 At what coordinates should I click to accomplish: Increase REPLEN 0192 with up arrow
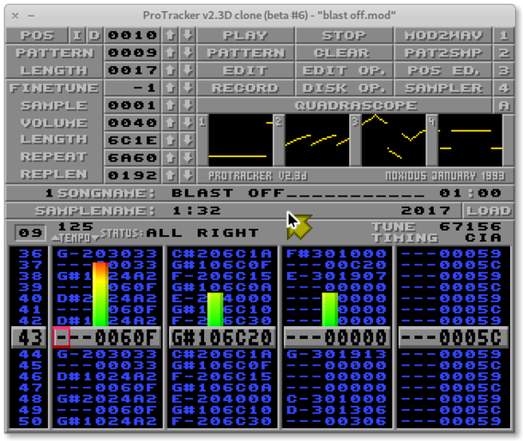point(170,175)
